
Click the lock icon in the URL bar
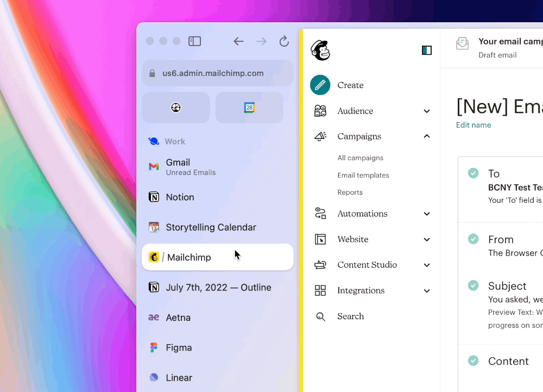click(152, 73)
